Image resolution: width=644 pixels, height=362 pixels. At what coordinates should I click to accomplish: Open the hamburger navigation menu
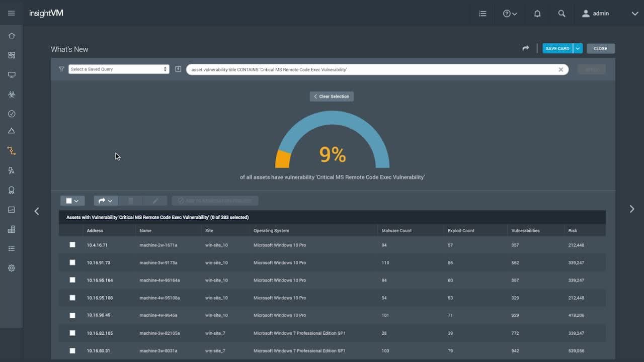[12, 13]
